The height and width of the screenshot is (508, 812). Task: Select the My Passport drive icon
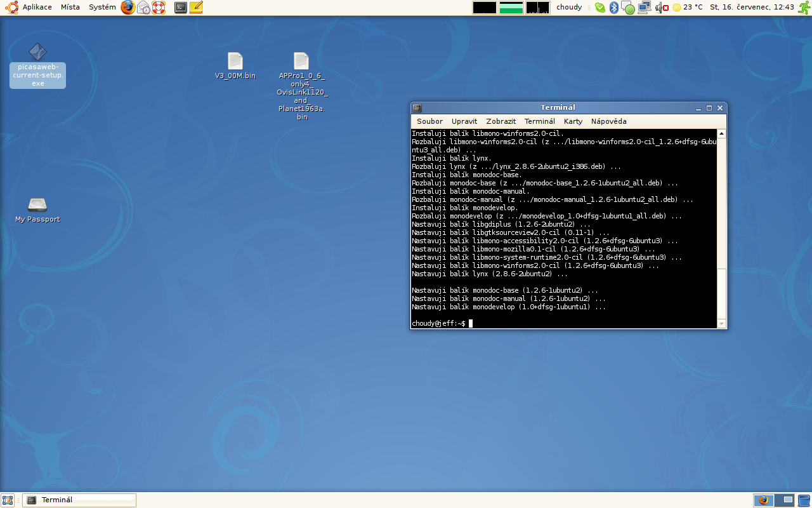37,210
